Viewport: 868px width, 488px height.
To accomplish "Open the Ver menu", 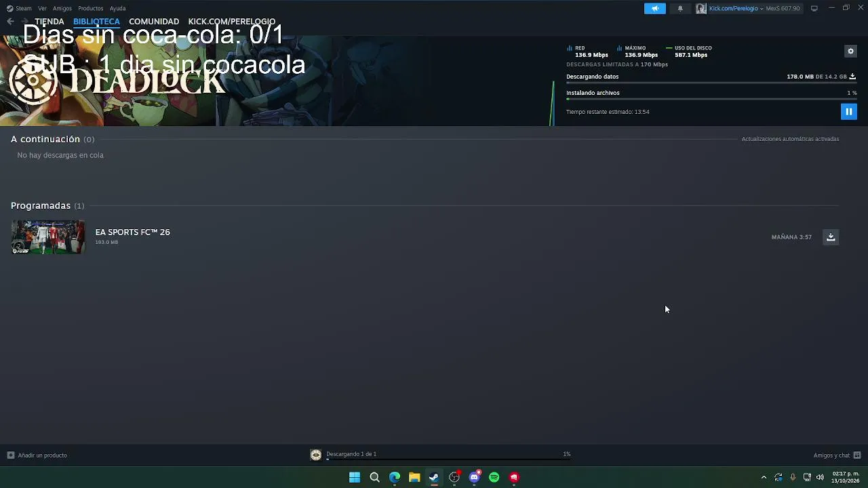I will click(42, 8).
